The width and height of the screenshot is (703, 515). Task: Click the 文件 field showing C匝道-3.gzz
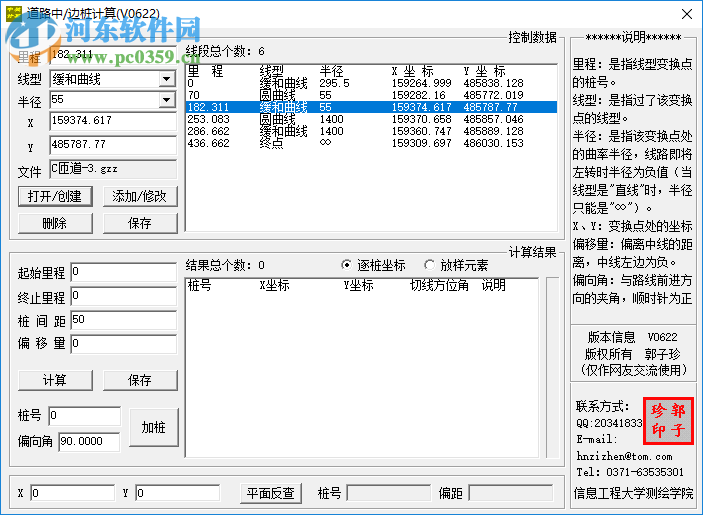click(113, 169)
